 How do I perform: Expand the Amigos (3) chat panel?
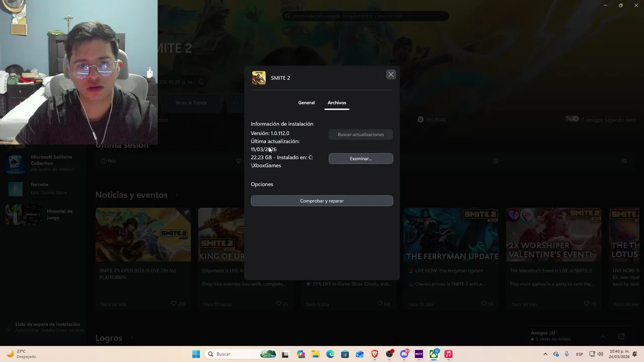[x=603, y=336]
